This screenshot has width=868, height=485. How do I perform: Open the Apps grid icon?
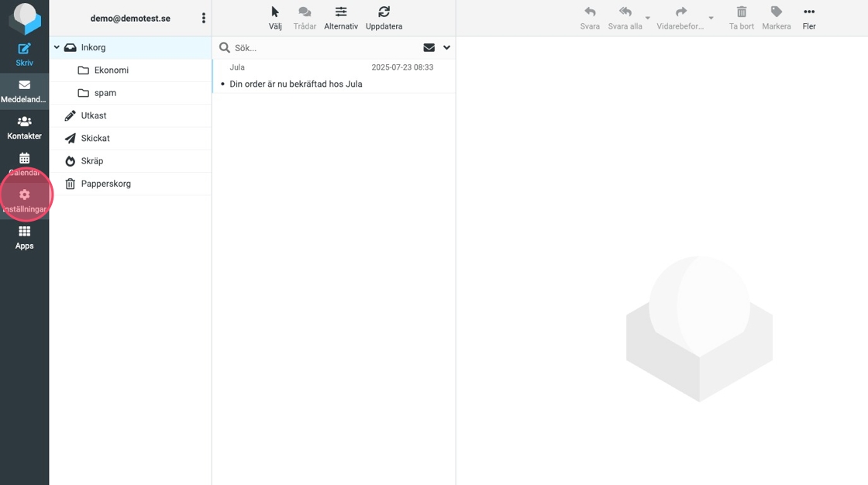point(24,232)
